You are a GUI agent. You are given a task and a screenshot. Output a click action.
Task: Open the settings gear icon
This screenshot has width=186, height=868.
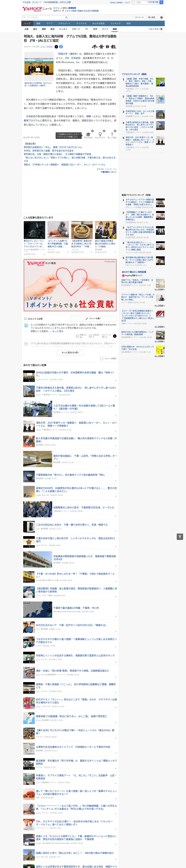point(161,18)
